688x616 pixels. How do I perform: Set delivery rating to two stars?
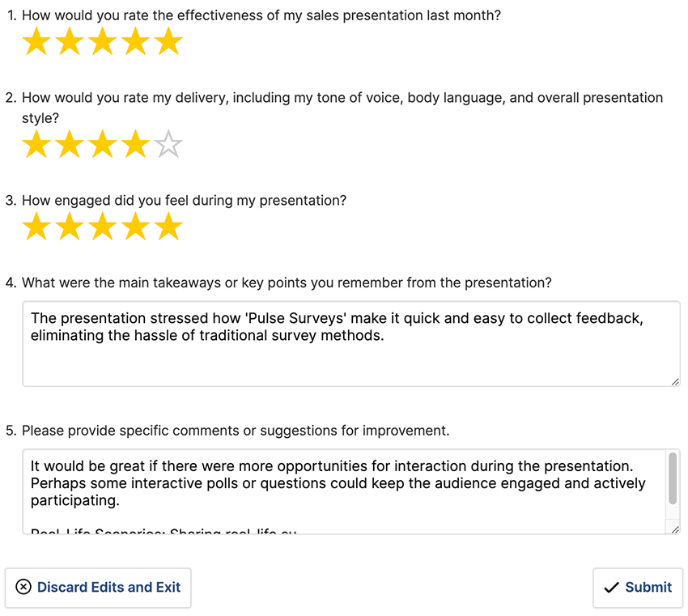tap(70, 144)
